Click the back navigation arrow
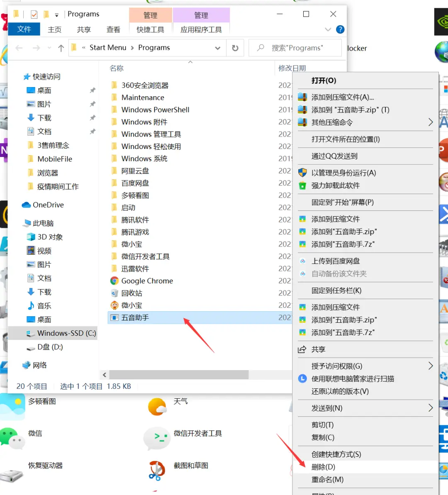This screenshot has width=448, height=495. pyautogui.click(x=19, y=48)
